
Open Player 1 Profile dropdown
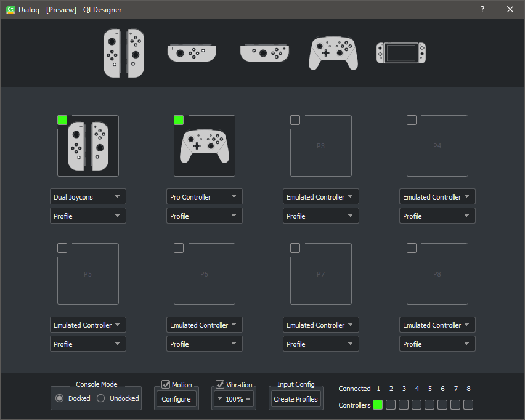(x=87, y=216)
